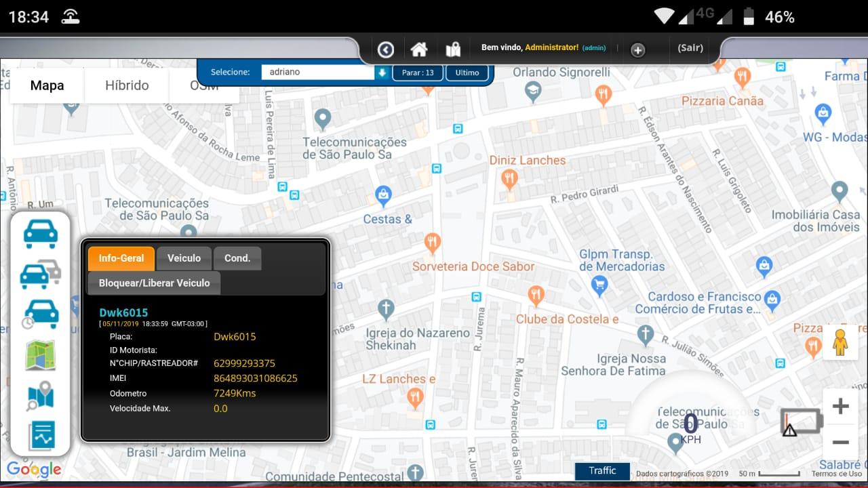Zoom in the map with plus button
Screen dimensions: 868x488
coord(840,407)
